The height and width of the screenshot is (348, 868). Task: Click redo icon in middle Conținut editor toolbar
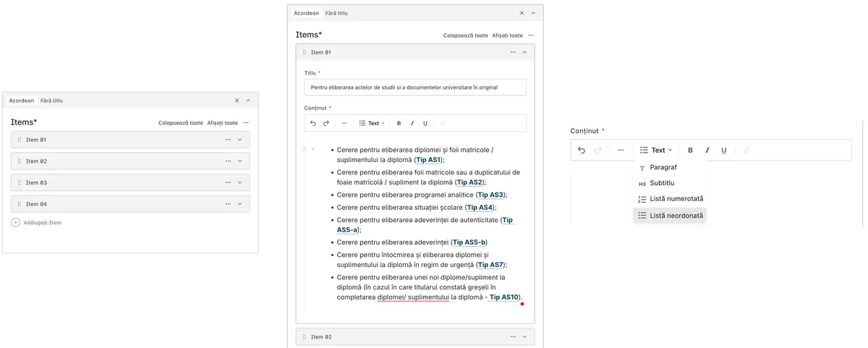(x=326, y=123)
